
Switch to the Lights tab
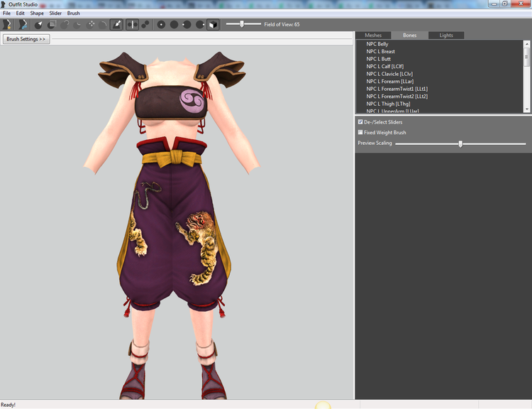pyautogui.click(x=446, y=36)
